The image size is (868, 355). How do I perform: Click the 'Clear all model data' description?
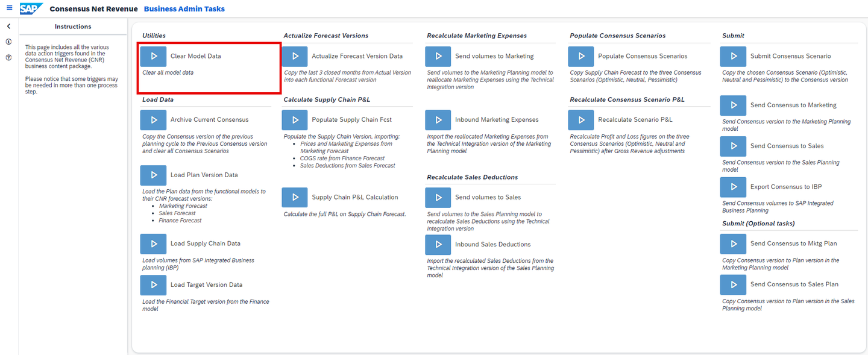point(168,72)
